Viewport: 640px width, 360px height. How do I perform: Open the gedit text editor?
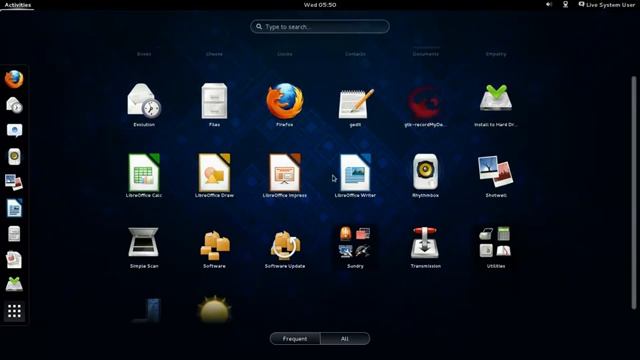click(355, 104)
